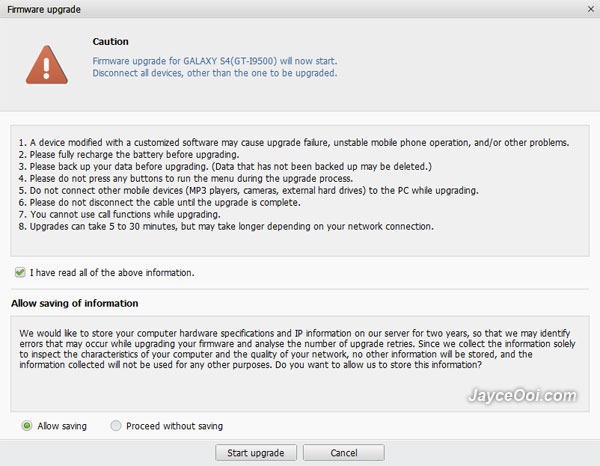Image resolution: width=600 pixels, height=466 pixels.
Task: Click the GALAXY S4(GT-I9500) firmware notice line
Action: click(x=215, y=61)
